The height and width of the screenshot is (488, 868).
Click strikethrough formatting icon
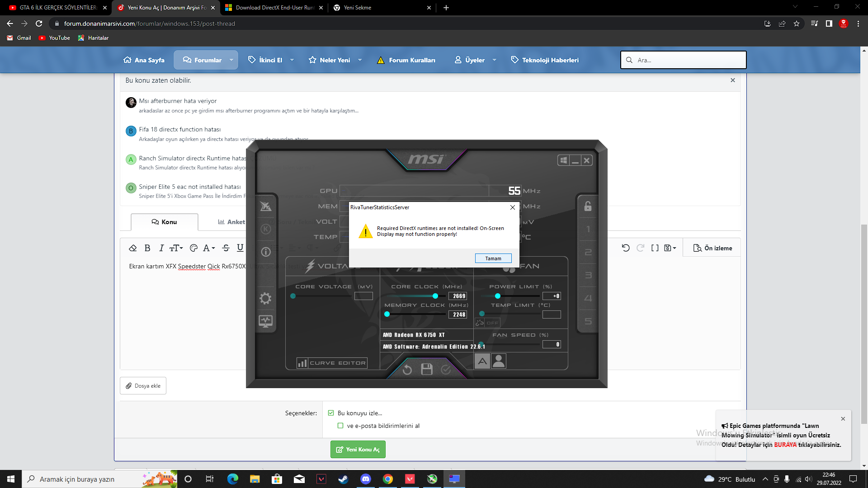coord(226,248)
